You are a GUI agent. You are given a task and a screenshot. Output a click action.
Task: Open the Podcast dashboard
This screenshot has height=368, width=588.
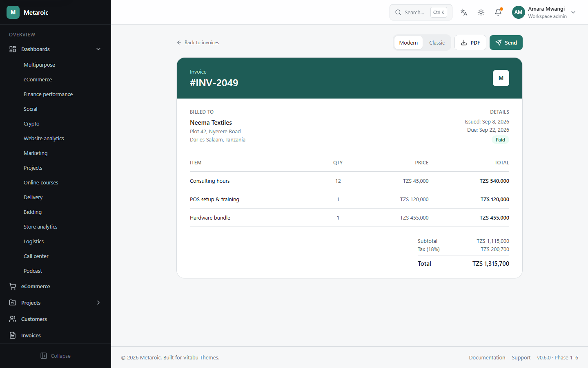[x=33, y=271]
